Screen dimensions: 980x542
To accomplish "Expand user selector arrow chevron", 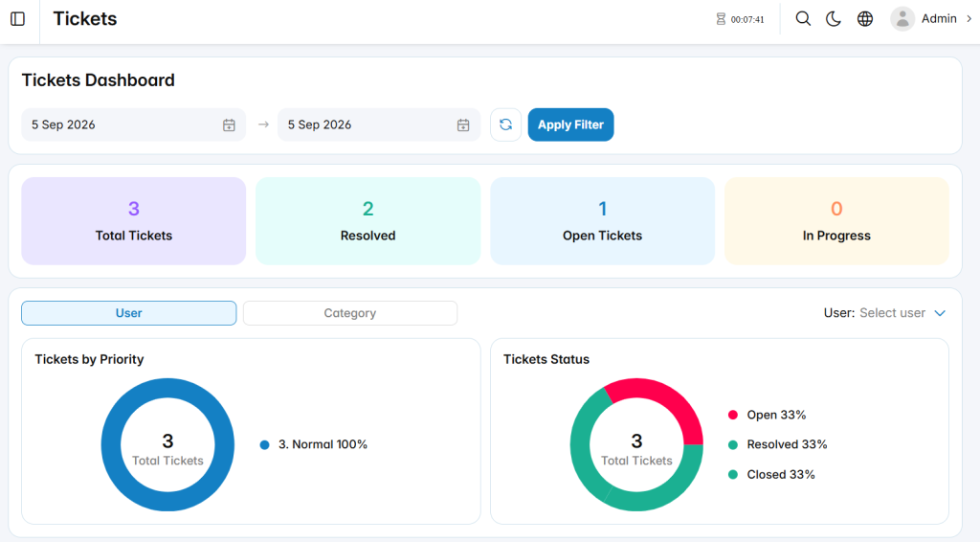I will pyautogui.click(x=940, y=313).
